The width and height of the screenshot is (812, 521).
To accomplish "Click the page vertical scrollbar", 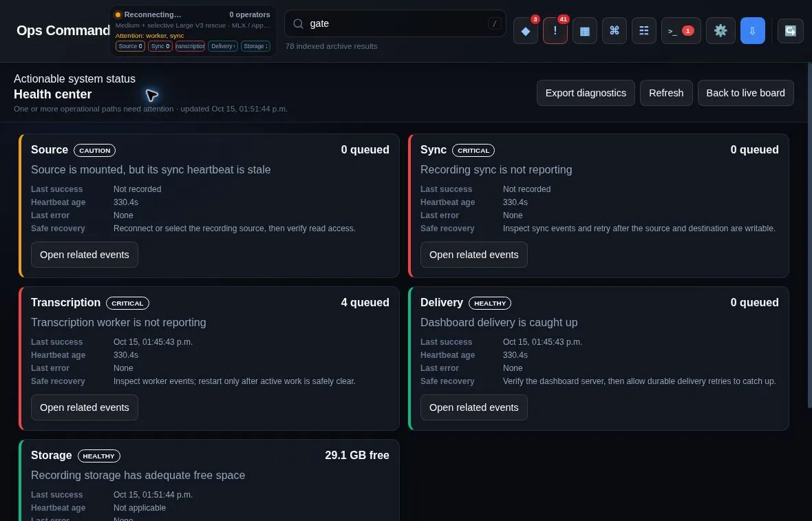I will click(x=809, y=235).
